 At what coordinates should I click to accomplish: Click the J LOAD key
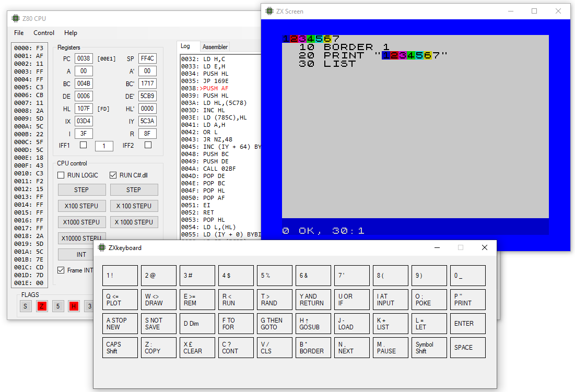click(352, 324)
